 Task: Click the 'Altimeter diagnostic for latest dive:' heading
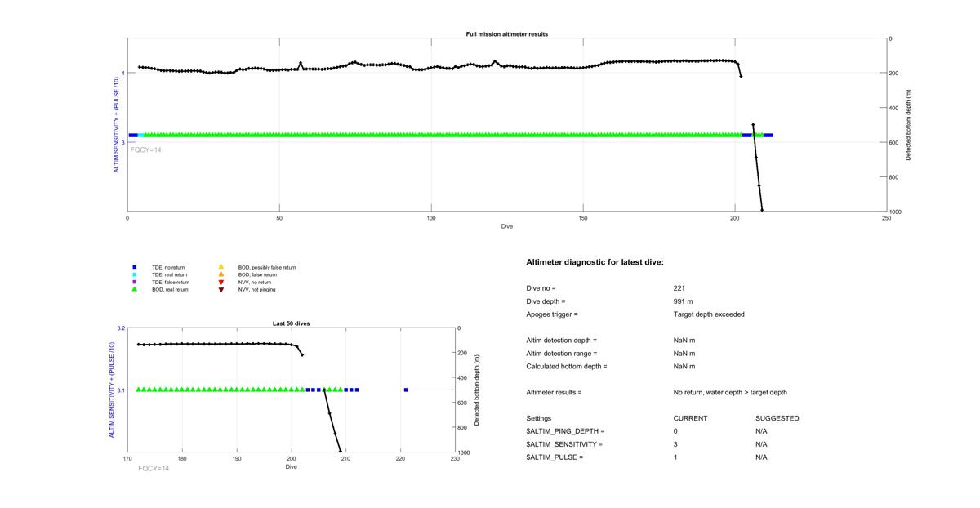coord(595,262)
